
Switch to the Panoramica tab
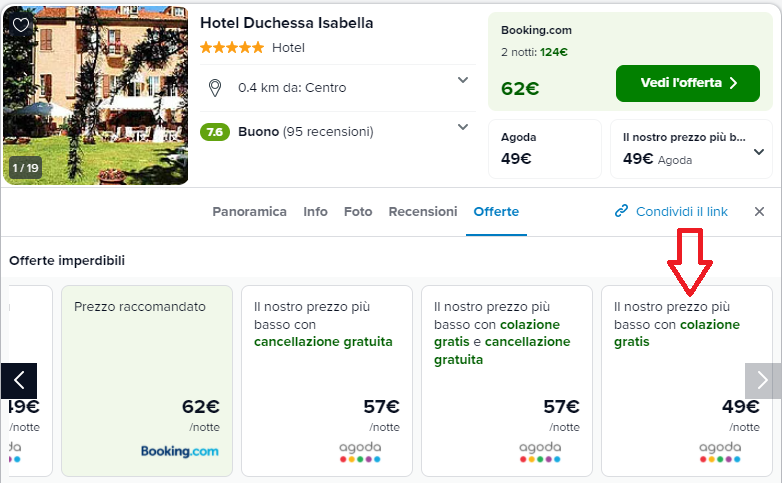(249, 212)
